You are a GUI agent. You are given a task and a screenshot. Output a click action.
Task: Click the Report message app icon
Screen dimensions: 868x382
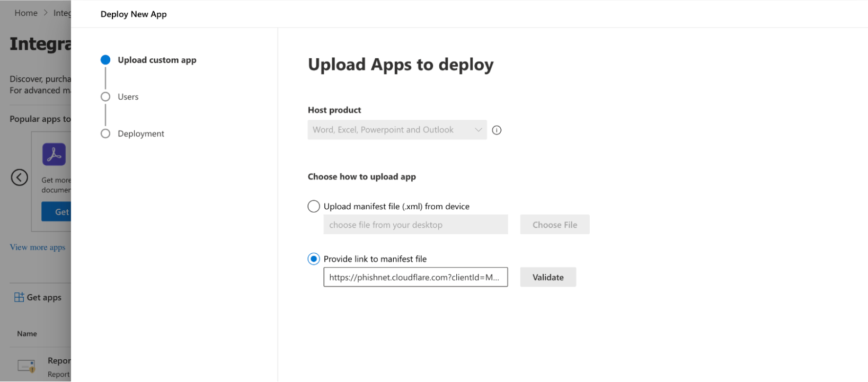26,366
